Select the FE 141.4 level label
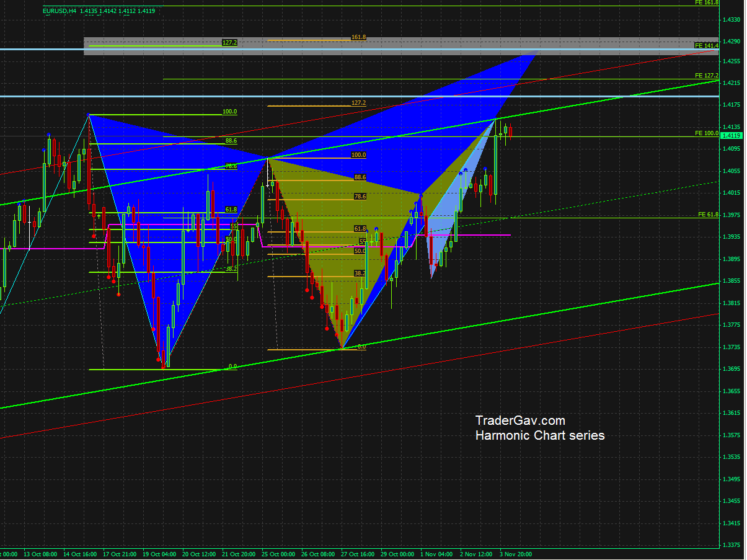Viewport: 747px width, 560px height. (706, 46)
